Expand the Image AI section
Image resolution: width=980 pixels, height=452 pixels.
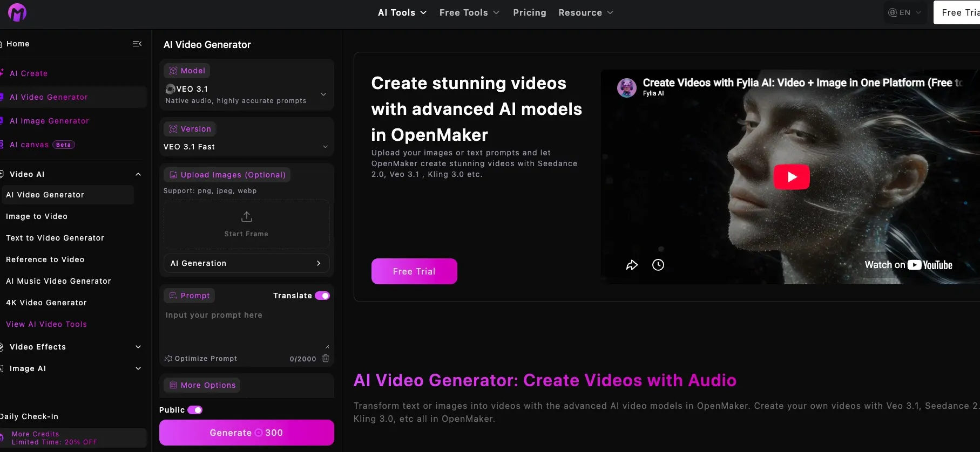point(138,368)
